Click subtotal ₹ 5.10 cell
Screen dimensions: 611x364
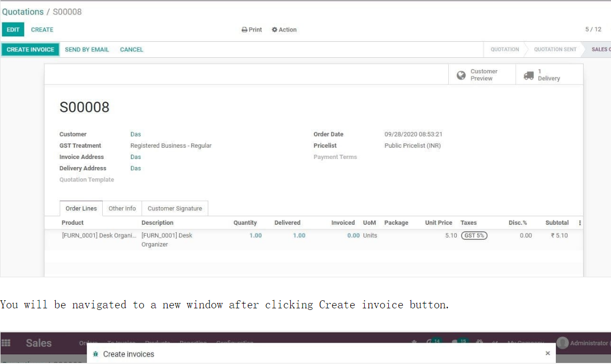559,236
